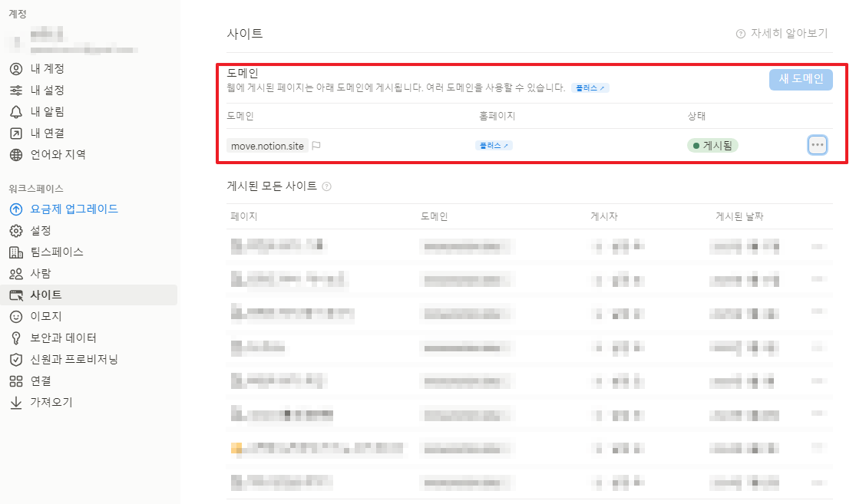Click the 연결 grid icon
This screenshot has height=504, width=856.
tap(16, 380)
